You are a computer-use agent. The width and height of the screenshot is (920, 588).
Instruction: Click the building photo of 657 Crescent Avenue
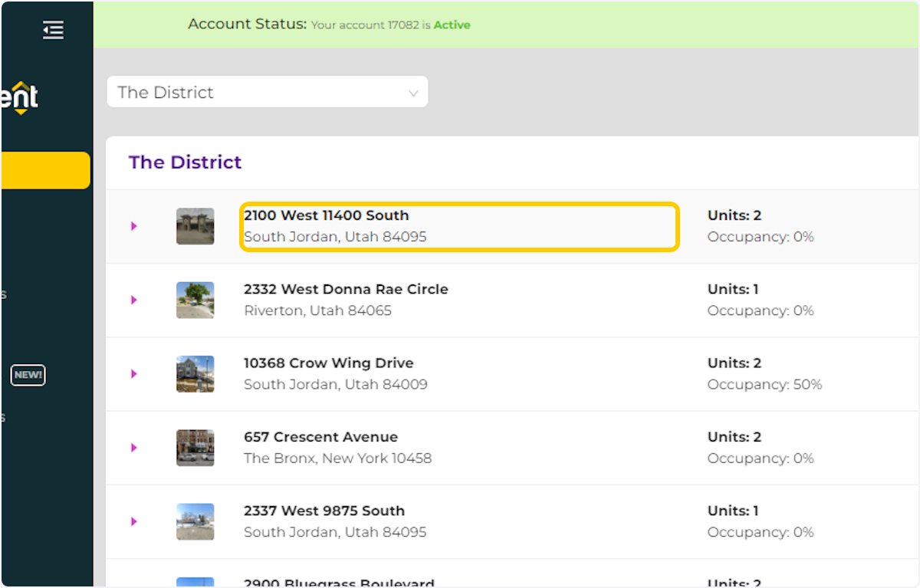(x=195, y=447)
